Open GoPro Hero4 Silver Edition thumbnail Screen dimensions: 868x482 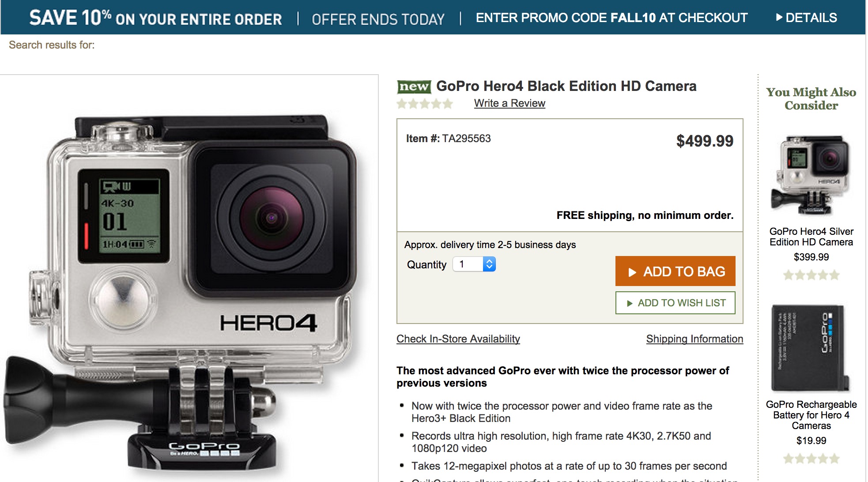811,175
